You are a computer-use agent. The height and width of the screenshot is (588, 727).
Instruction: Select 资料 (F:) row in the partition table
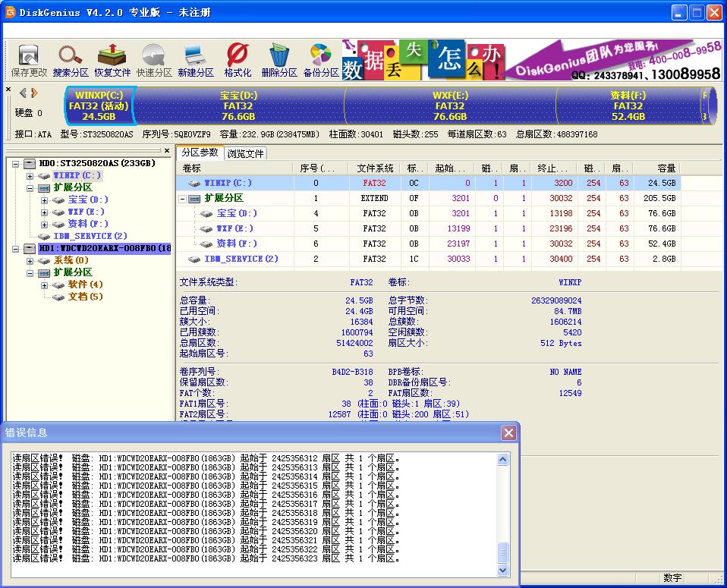tap(429, 244)
